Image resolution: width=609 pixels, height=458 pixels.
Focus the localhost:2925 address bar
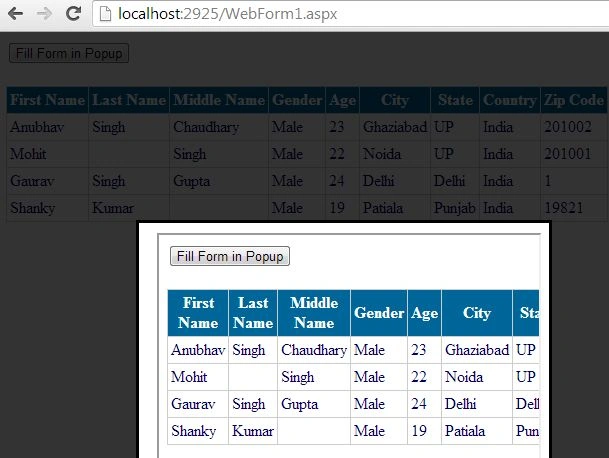tap(350, 14)
